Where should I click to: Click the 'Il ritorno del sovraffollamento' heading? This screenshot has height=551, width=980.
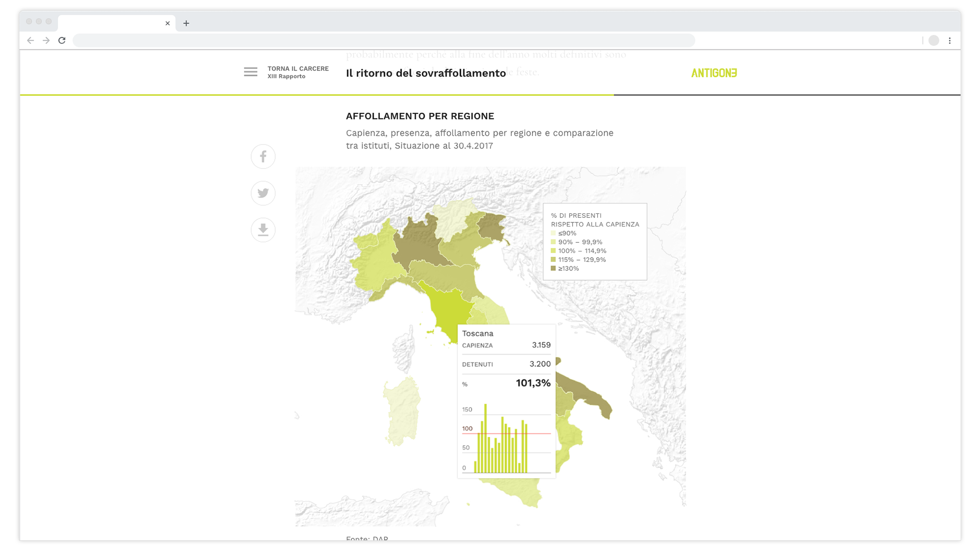pyautogui.click(x=426, y=73)
